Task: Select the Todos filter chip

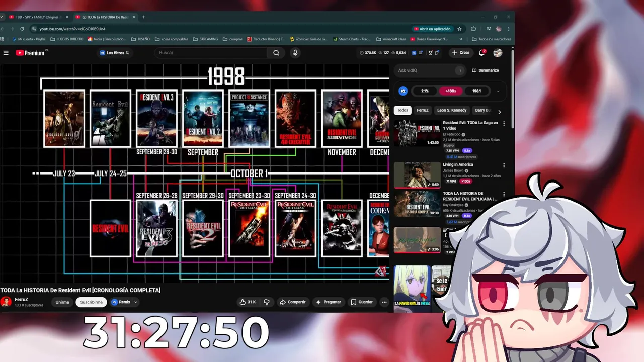Action: point(403,110)
